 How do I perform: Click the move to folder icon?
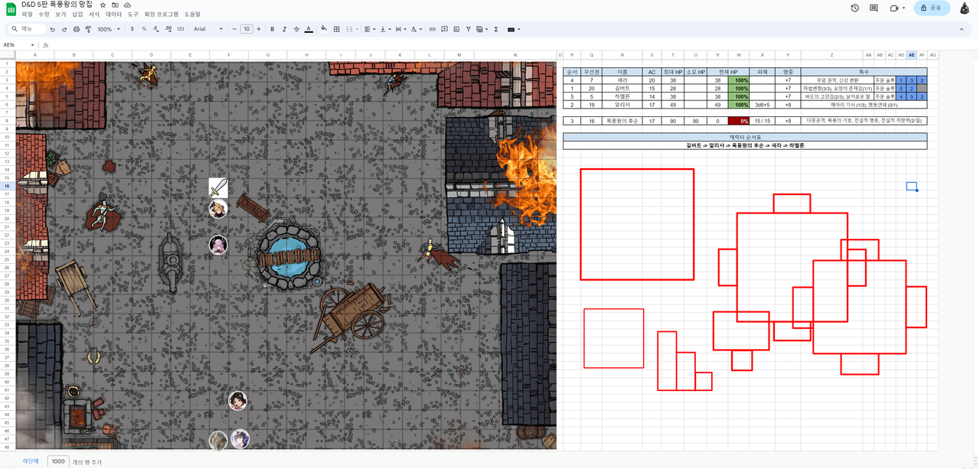coord(116,5)
